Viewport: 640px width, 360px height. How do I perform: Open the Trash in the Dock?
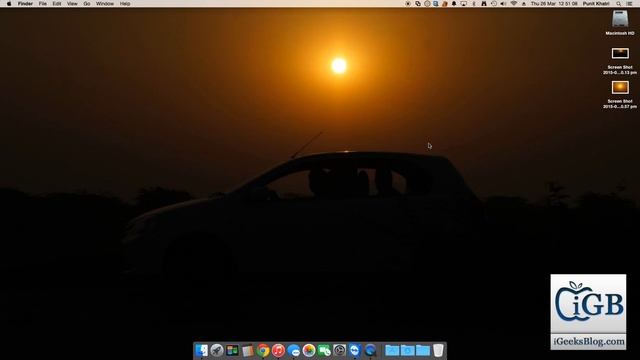pos(438,350)
